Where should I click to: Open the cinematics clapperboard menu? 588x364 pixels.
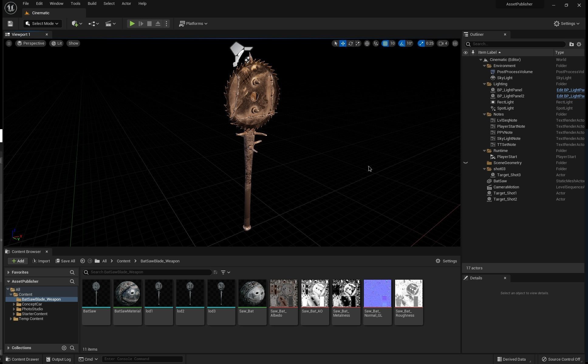(110, 24)
